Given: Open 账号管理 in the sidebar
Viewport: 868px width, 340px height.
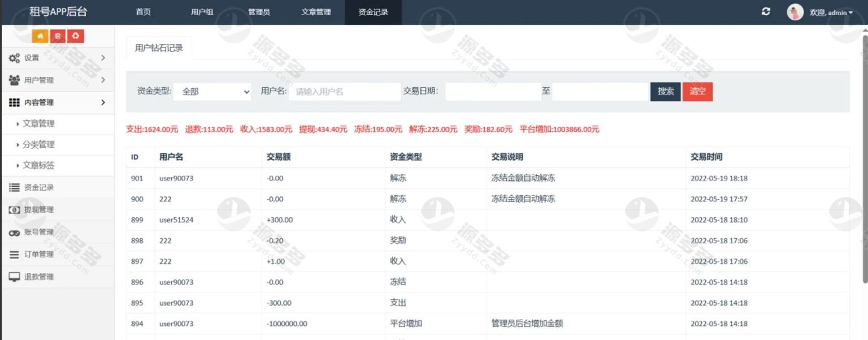Looking at the screenshot, I should coord(39,232).
